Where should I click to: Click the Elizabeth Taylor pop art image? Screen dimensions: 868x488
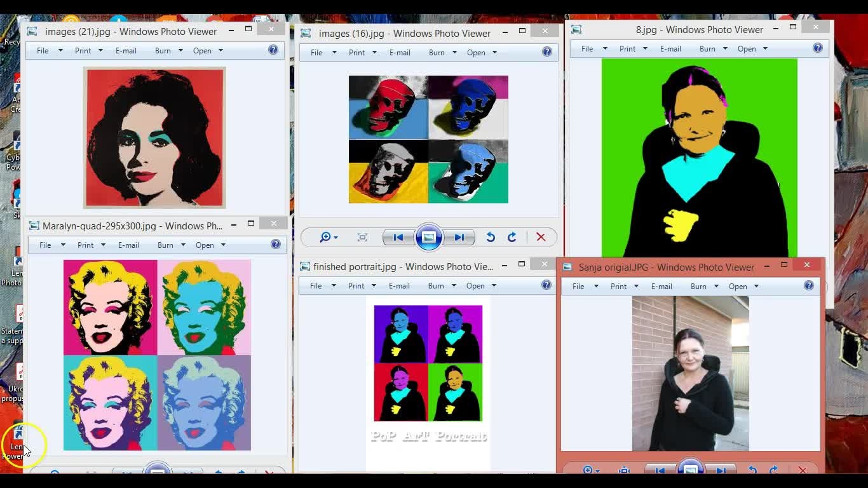coord(154,138)
